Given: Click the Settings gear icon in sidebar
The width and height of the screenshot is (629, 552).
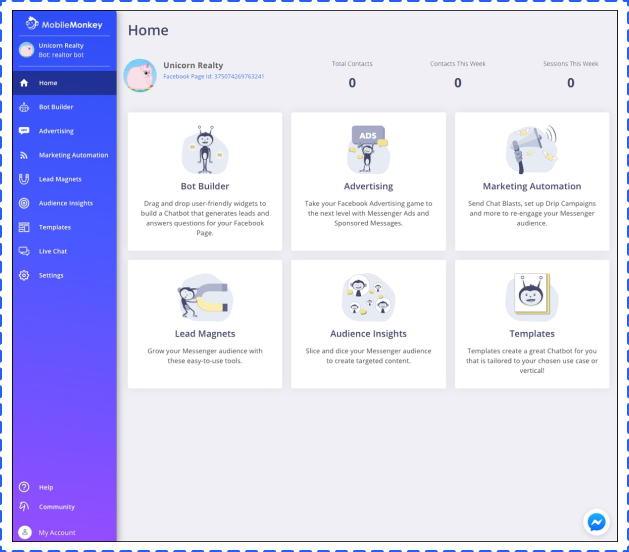Looking at the screenshot, I should [x=24, y=276].
